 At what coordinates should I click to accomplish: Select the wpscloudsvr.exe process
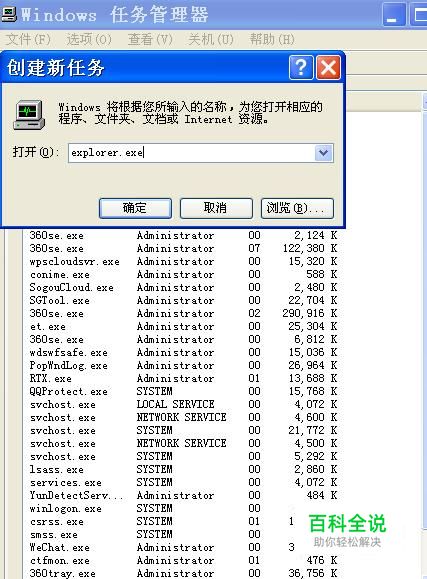click(x=75, y=262)
